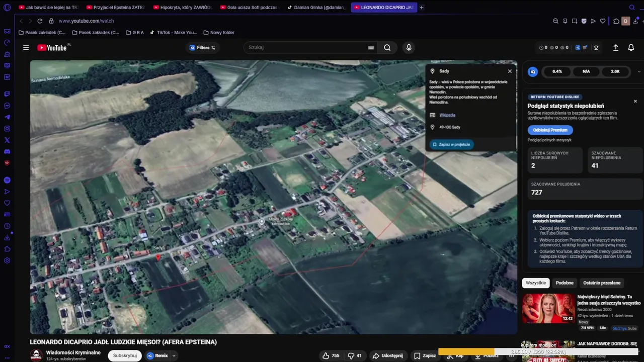Image resolution: width=644 pixels, height=362 pixels.
Task: Click the heart bookmark icon in address bar
Action: (603, 21)
